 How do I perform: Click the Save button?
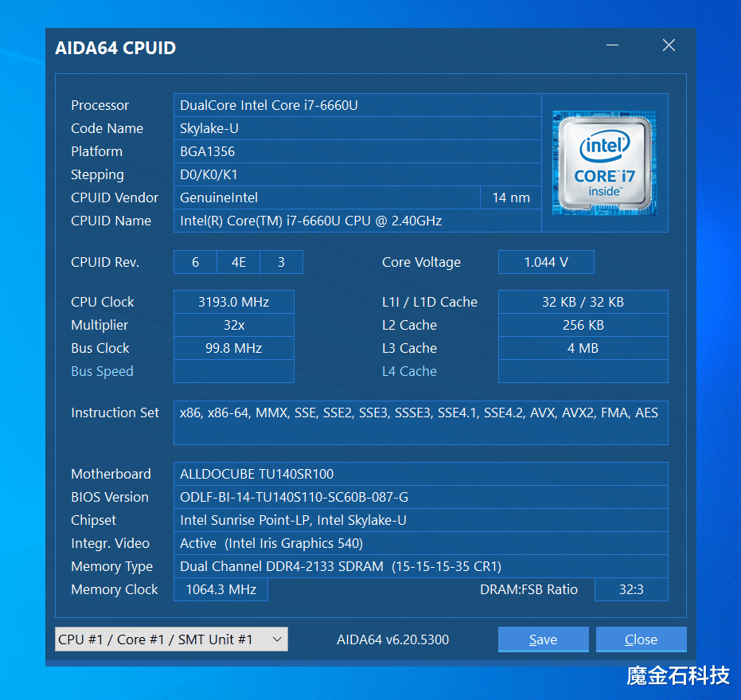point(544,639)
